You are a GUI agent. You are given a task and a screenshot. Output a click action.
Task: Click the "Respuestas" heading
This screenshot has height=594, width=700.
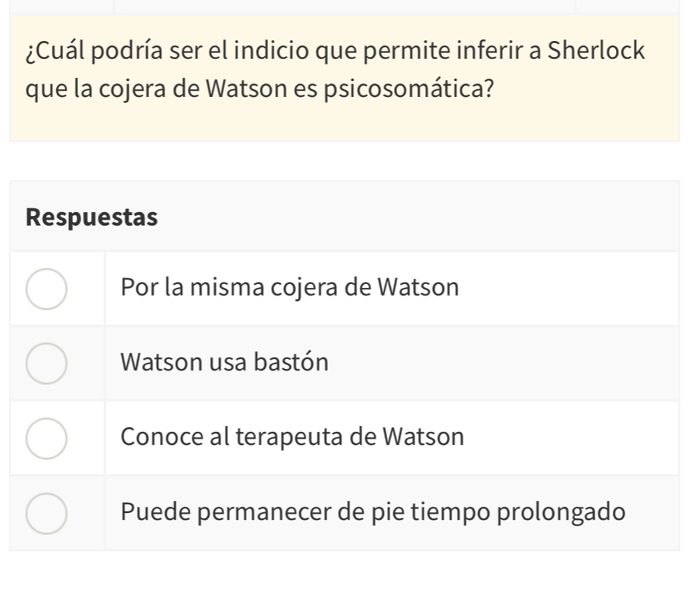click(x=91, y=217)
